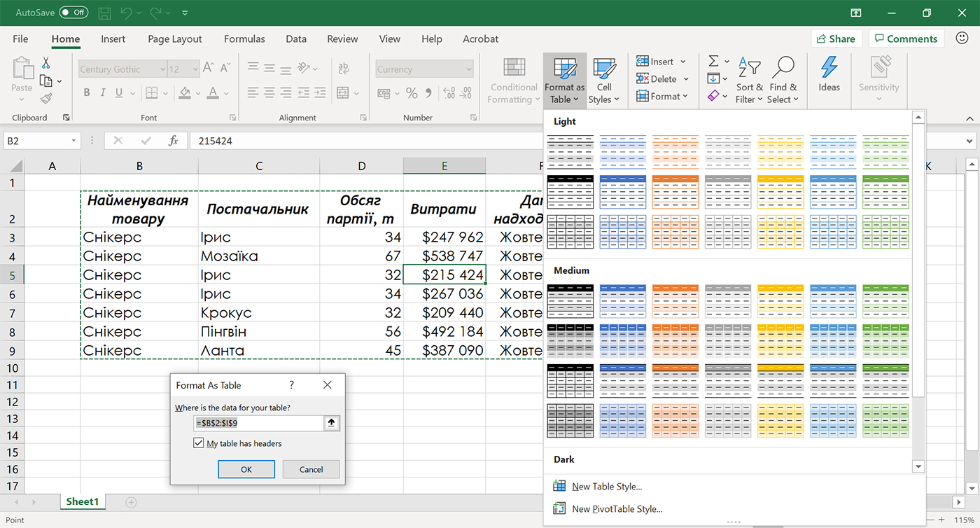Apply italic formatting
The image size is (980, 528).
pyautogui.click(x=102, y=92)
